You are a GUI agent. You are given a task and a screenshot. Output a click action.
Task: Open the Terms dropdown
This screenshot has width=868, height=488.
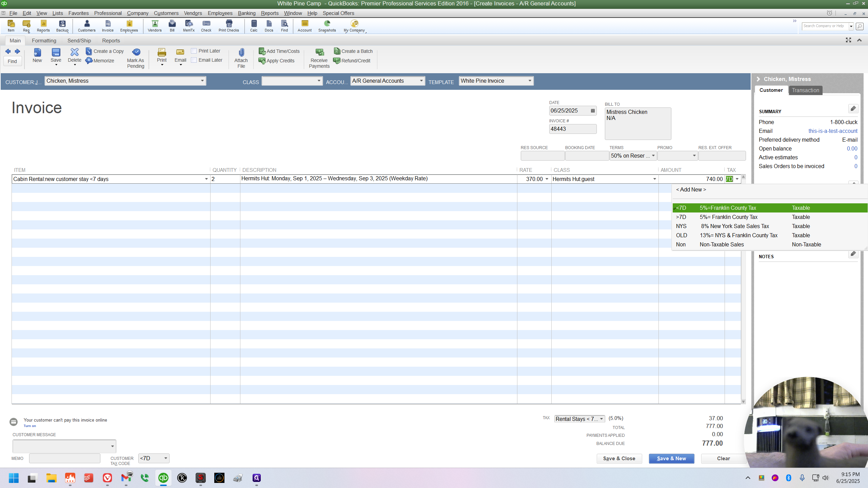click(x=653, y=156)
